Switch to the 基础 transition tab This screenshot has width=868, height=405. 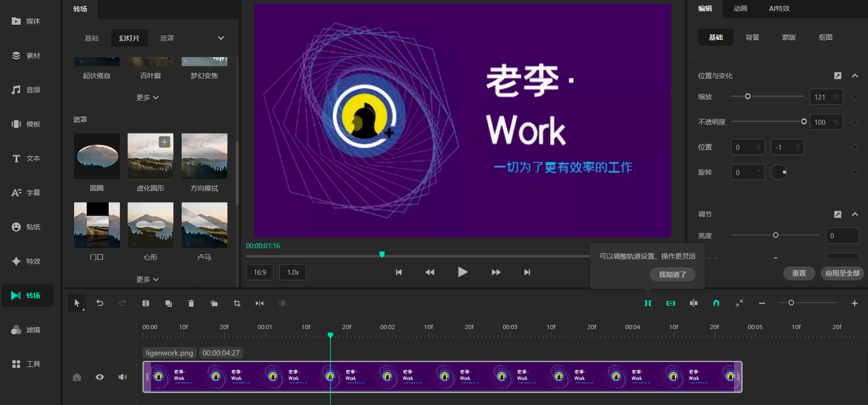[92, 38]
